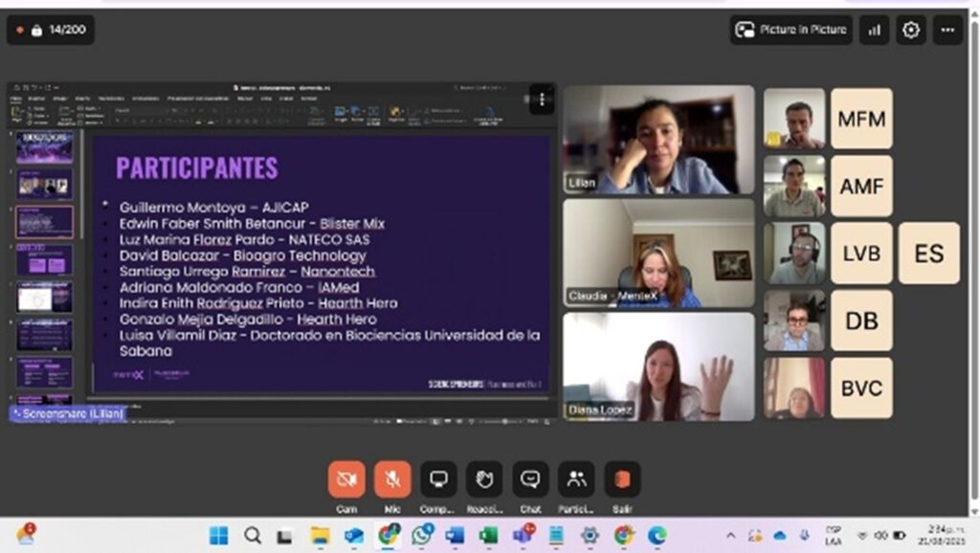Leave the meeting with Salir button
980x553 pixels.
click(x=622, y=479)
